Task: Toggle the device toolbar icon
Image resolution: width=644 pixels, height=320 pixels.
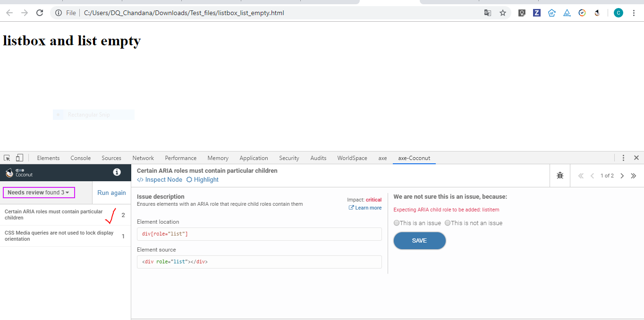Action: (19, 158)
